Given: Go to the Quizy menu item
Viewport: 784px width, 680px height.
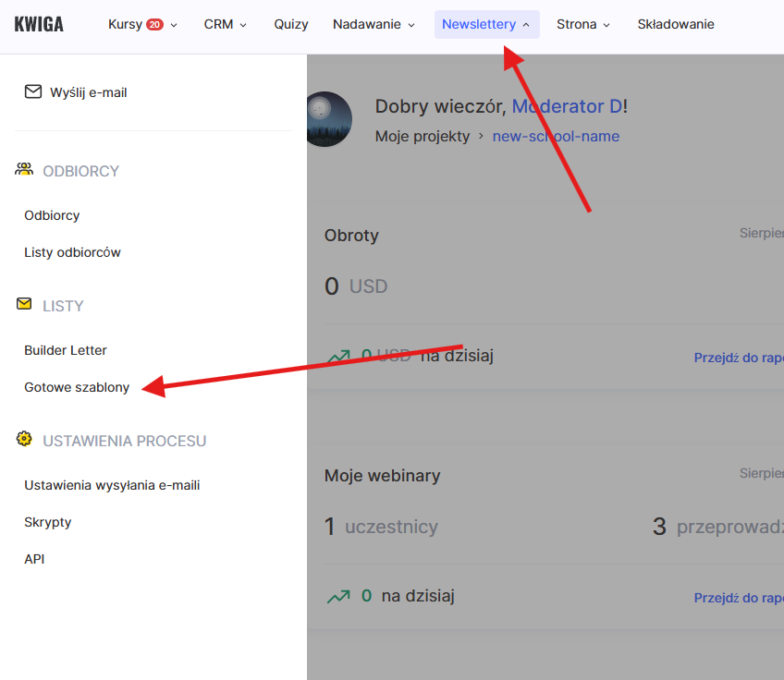Looking at the screenshot, I should pyautogui.click(x=291, y=25).
